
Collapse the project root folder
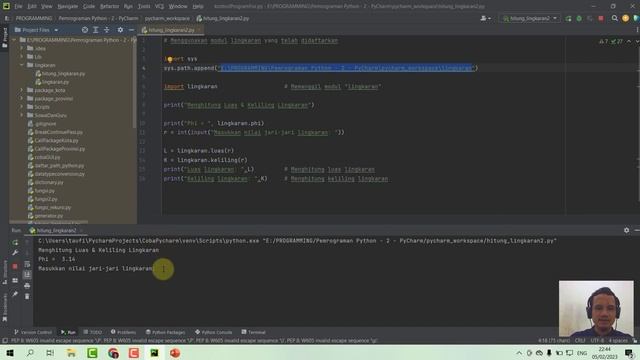tap(15, 40)
